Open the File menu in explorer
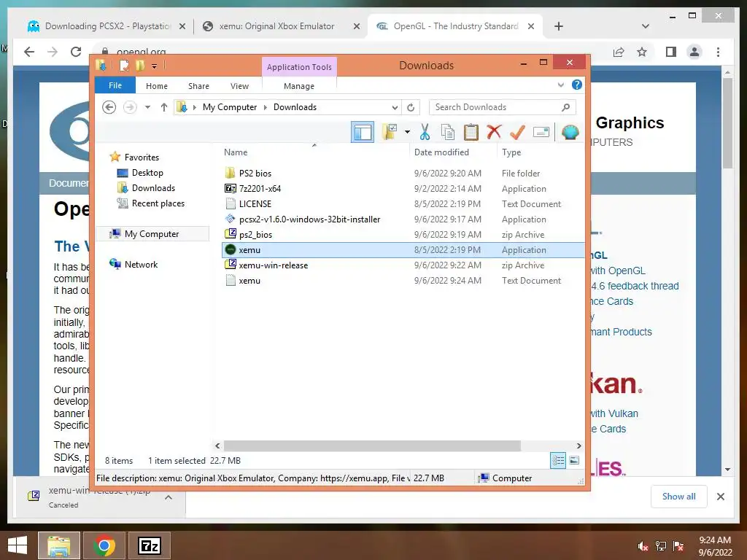This screenshot has height=560, width=747. pos(115,85)
